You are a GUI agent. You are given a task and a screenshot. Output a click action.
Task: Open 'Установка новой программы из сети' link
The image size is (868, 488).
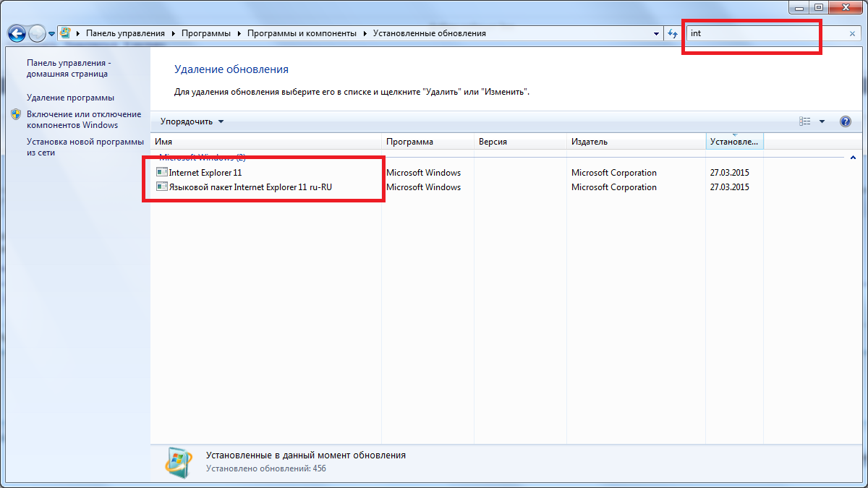click(x=85, y=147)
